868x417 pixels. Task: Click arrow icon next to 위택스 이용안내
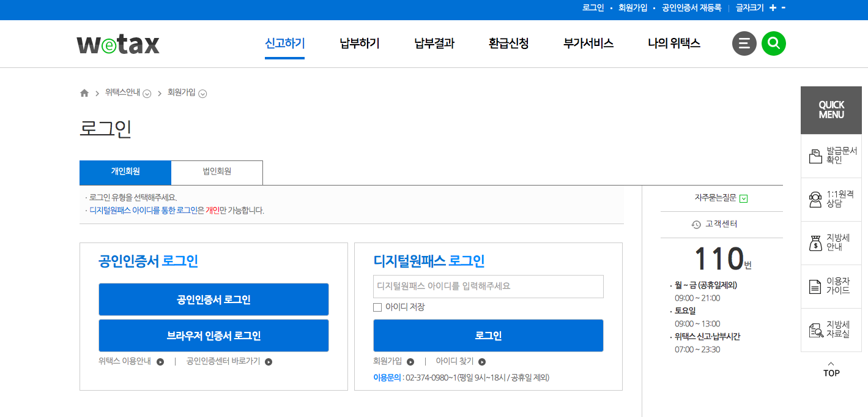(x=160, y=362)
